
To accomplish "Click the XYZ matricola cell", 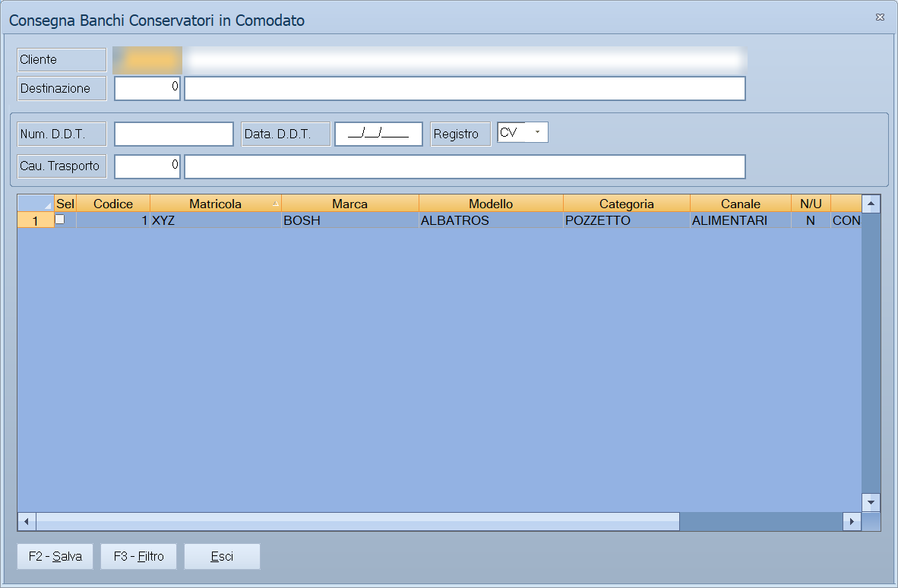I will point(215,220).
